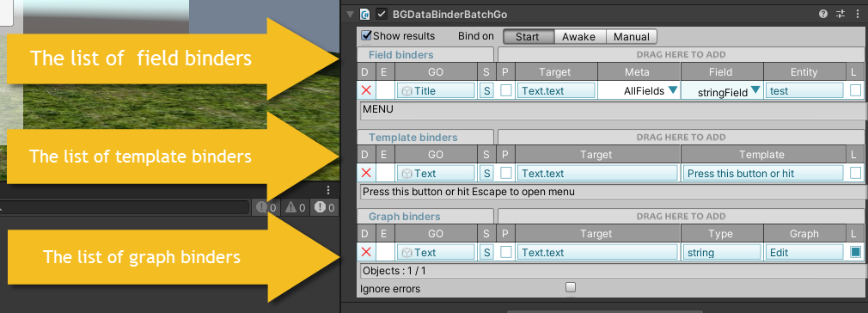868x313 pixels.
Task: Click the test entity field
Action: 804,91
